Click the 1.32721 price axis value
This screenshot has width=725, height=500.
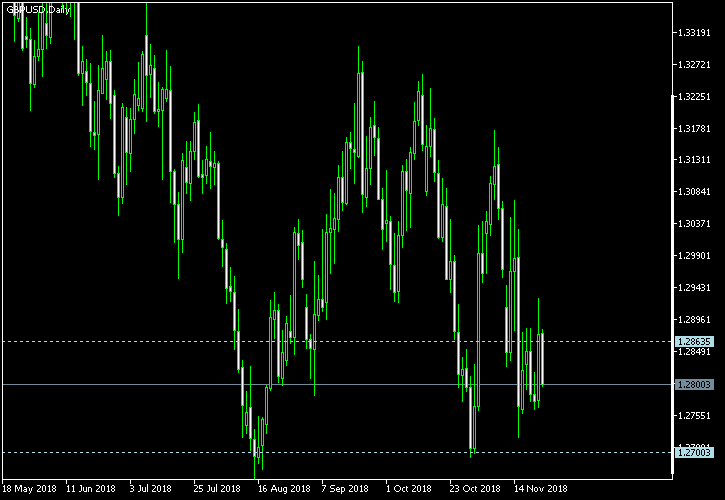(694, 65)
